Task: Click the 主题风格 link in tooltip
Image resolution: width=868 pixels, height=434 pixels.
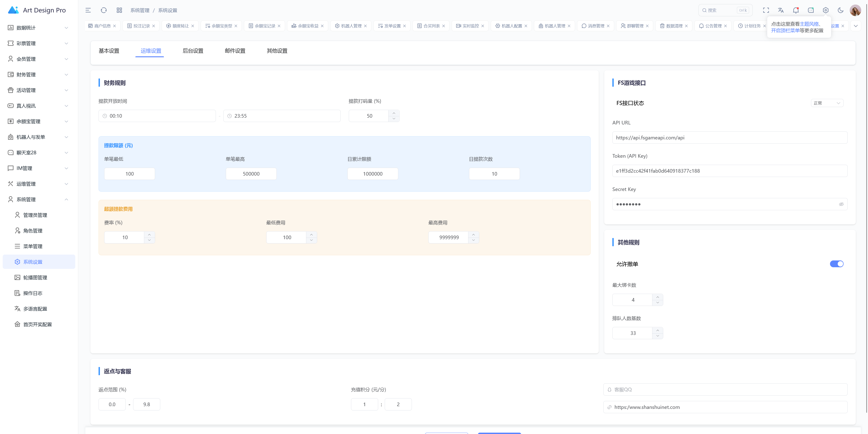Action: click(809, 24)
